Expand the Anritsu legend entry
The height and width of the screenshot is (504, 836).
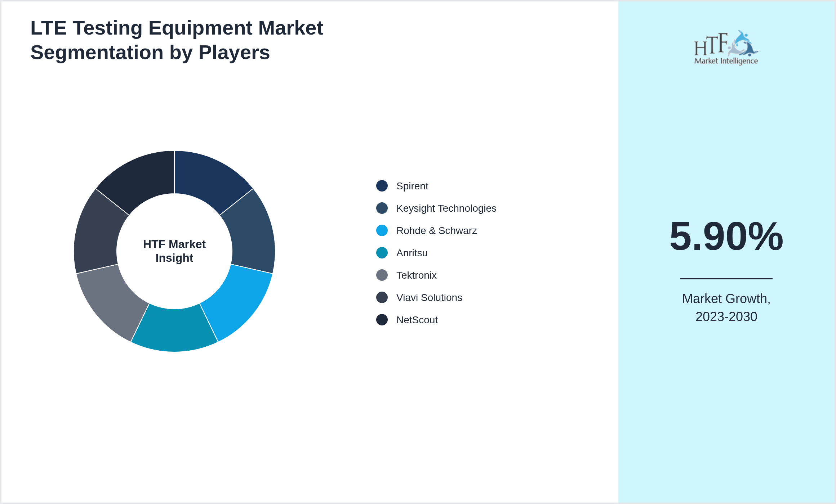[412, 253]
